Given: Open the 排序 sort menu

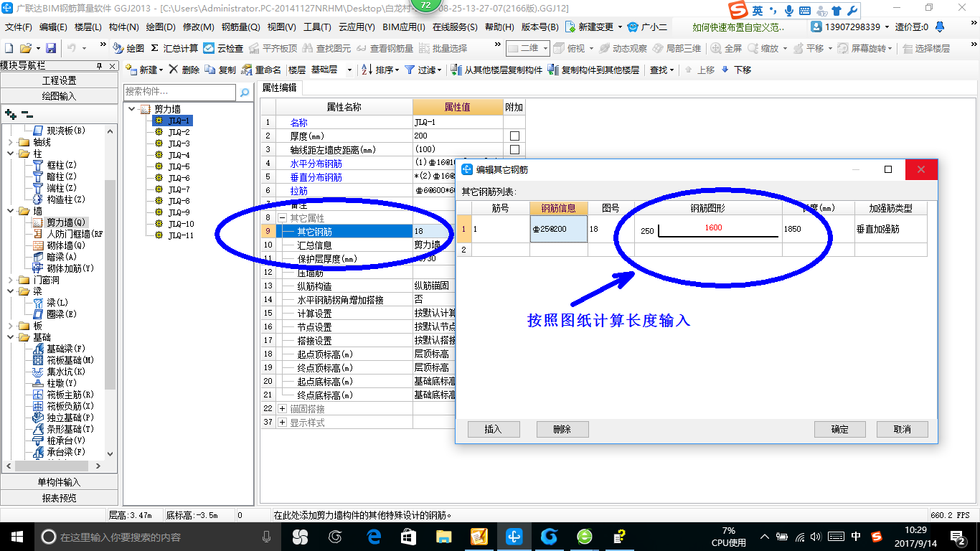Looking at the screenshot, I should coord(380,70).
